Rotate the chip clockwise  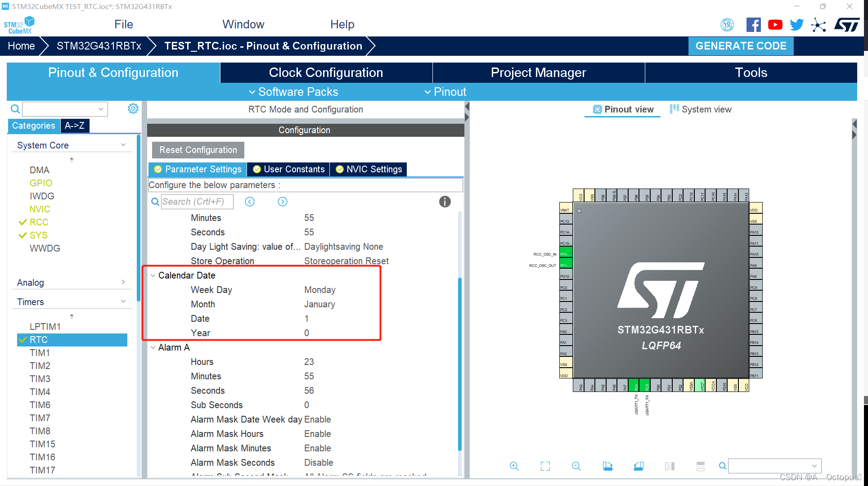[x=607, y=466]
